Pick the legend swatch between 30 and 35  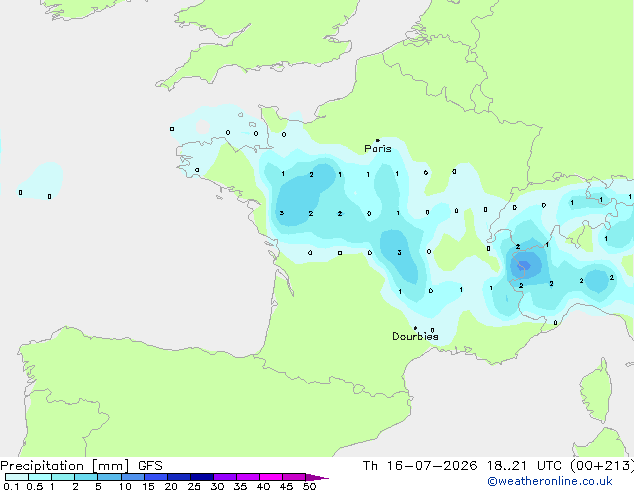225,477
